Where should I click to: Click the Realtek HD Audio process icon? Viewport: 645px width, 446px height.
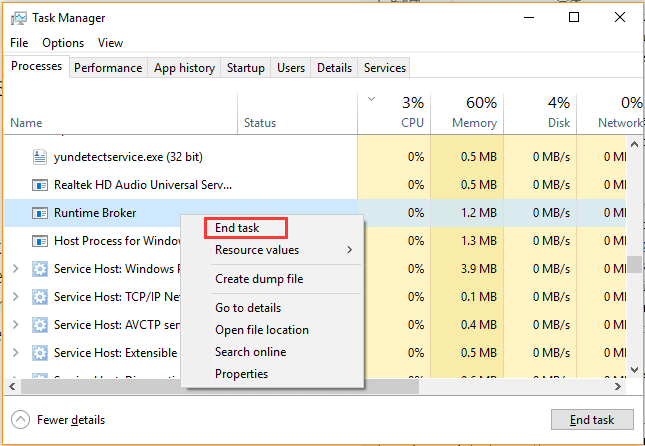click(x=40, y=185)
